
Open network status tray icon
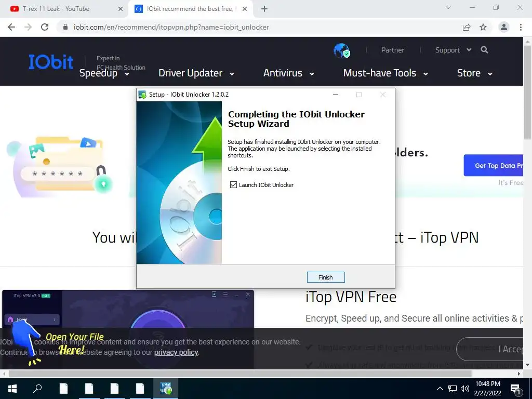click(453, 389)
